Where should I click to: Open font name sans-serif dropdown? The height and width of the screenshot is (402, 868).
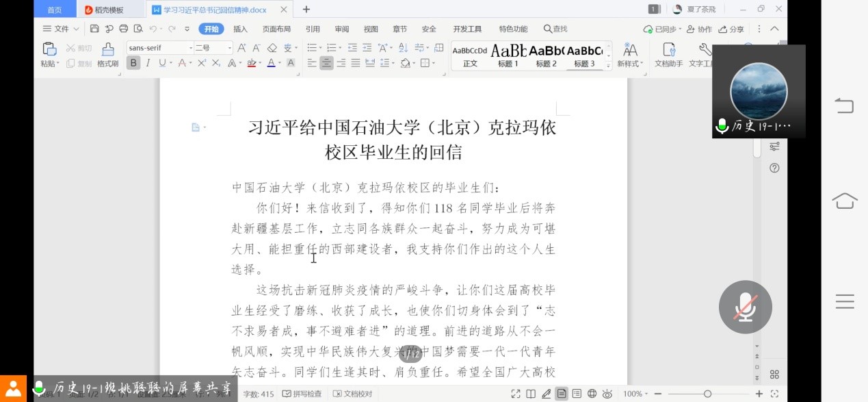tap(191, 48)
